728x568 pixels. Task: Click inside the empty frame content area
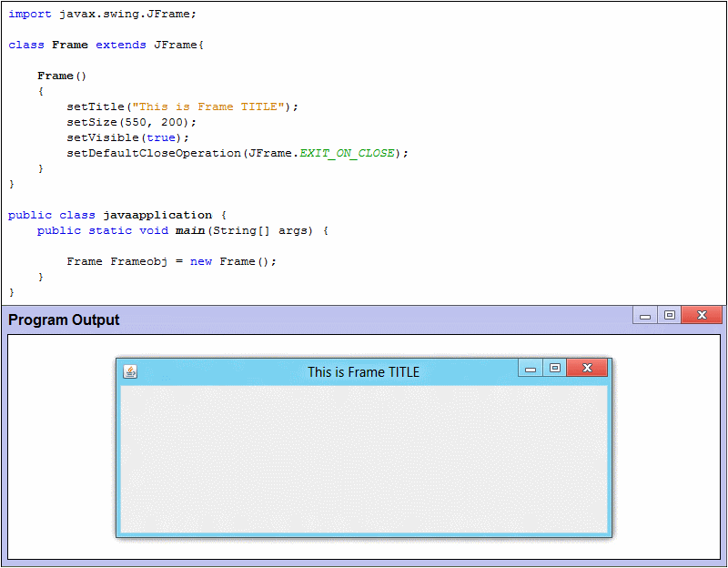pyautogui.click(x=364, y=460)
